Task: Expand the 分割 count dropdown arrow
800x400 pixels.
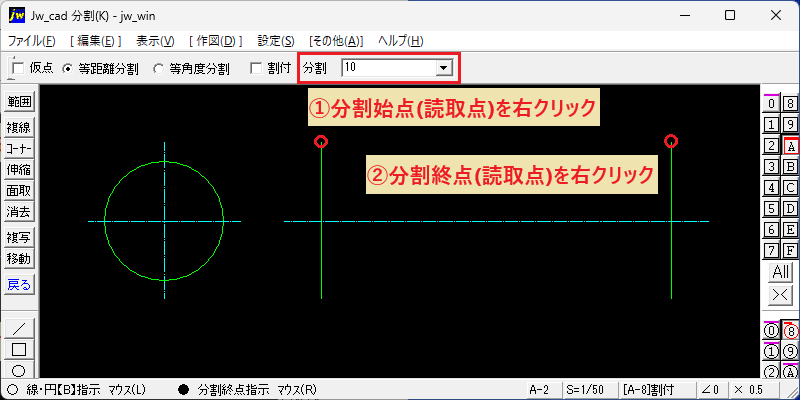Action: pos(443,67)
